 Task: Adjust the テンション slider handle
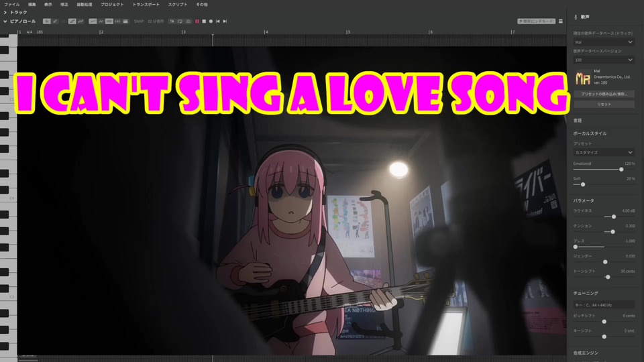[x=612, y=232]
